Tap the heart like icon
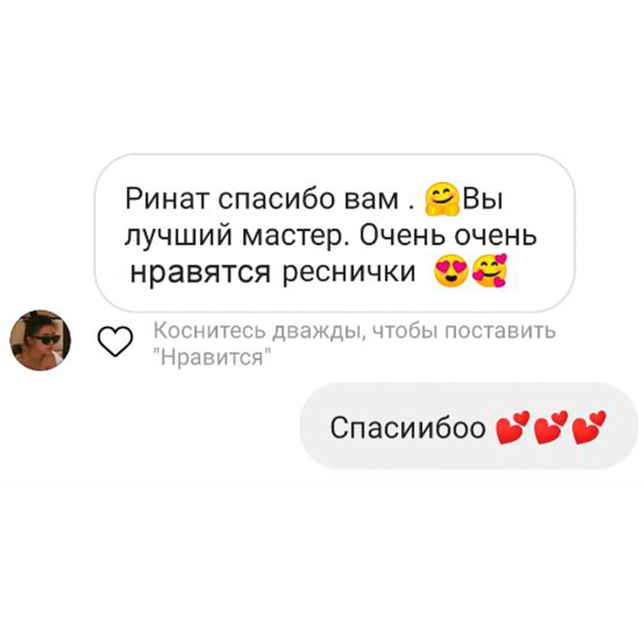 point(115,341)
